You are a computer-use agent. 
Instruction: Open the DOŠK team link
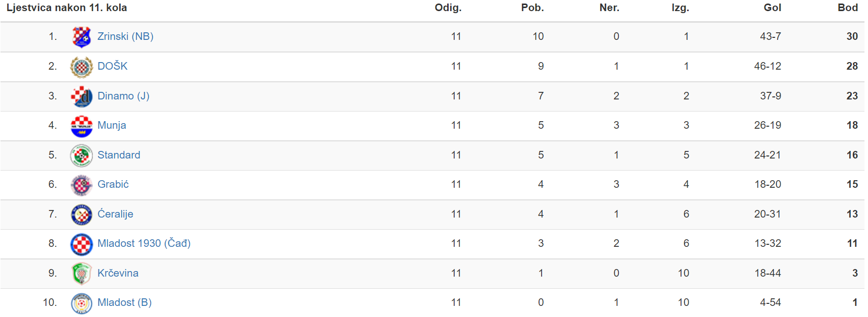113,66
